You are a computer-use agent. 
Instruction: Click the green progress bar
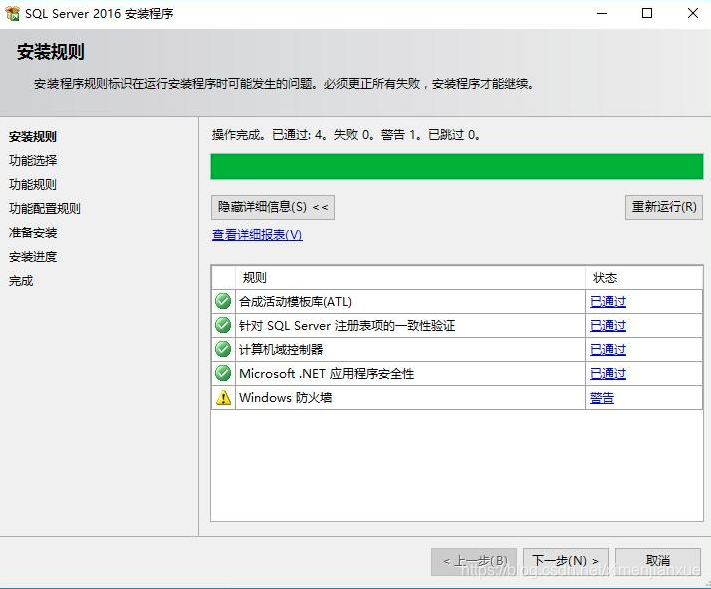(457, 166)
